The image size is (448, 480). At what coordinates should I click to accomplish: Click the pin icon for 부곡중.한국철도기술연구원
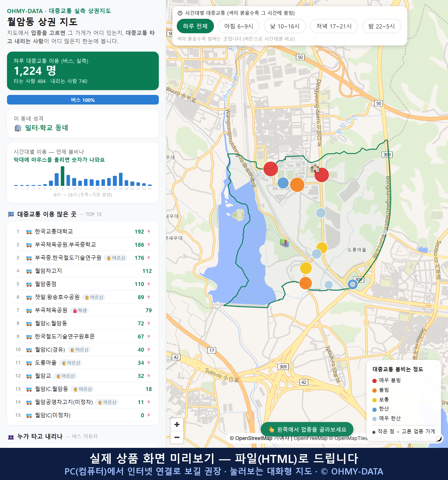149,258
